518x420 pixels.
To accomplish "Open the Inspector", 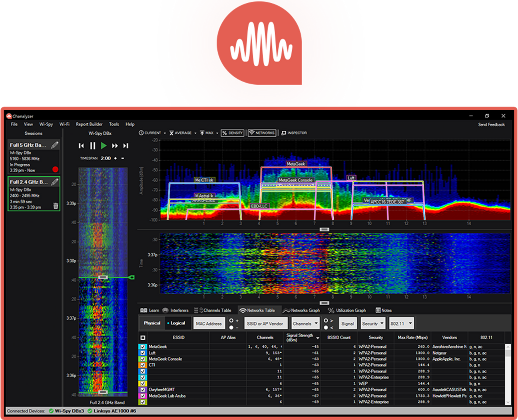I will [x=295, y=133].
